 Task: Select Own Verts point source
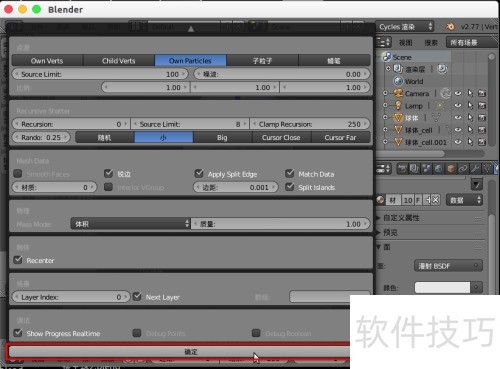click(x=47, y=61)
